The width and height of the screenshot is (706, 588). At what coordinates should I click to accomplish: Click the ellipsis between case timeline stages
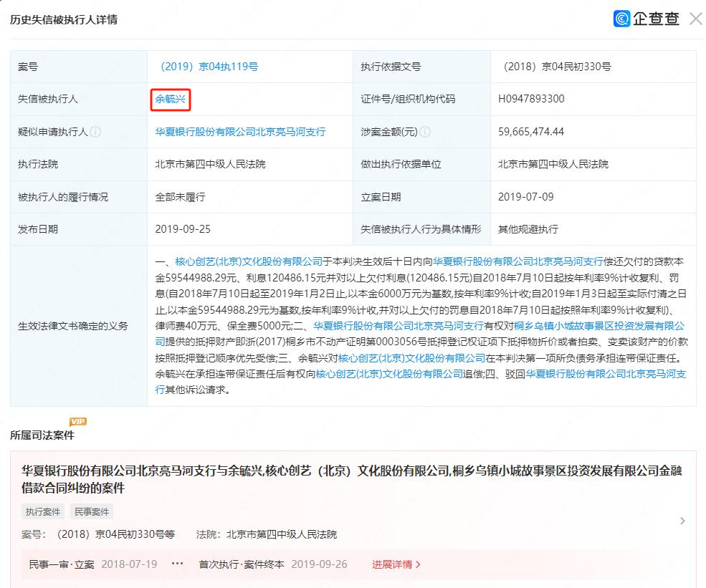pyautogui.click(x=178, y=564)
